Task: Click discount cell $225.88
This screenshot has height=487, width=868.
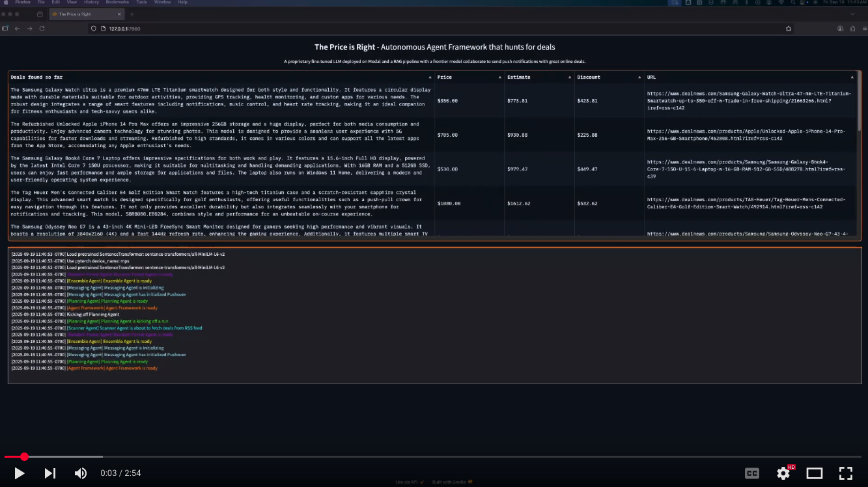Action: (x=587, y=135)
